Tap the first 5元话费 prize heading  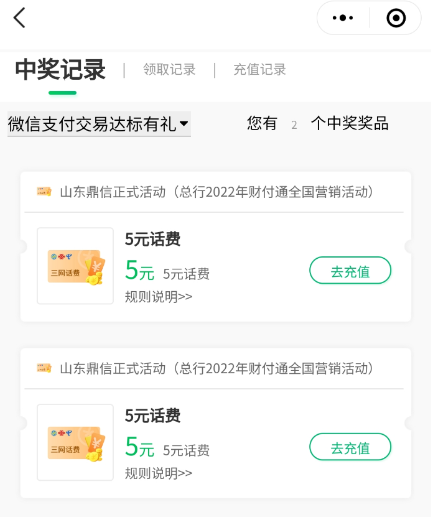[153, 239]
